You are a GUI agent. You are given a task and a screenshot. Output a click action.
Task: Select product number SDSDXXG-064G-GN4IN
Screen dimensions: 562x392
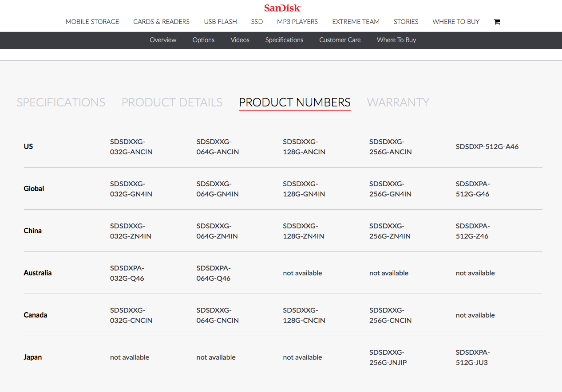click(x=218, y=189)
